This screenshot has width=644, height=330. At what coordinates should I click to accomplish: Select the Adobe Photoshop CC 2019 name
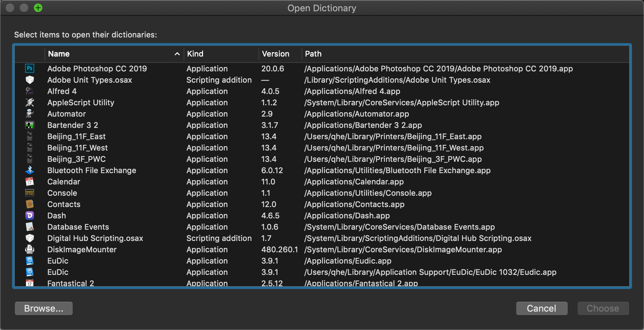(x=97, y=69)
